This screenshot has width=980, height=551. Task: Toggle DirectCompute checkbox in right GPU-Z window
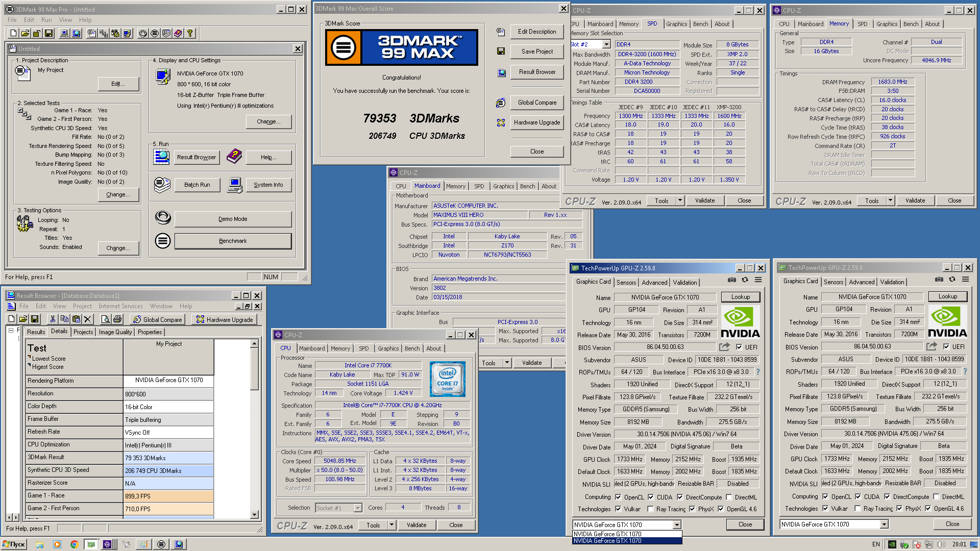(887, 497)
